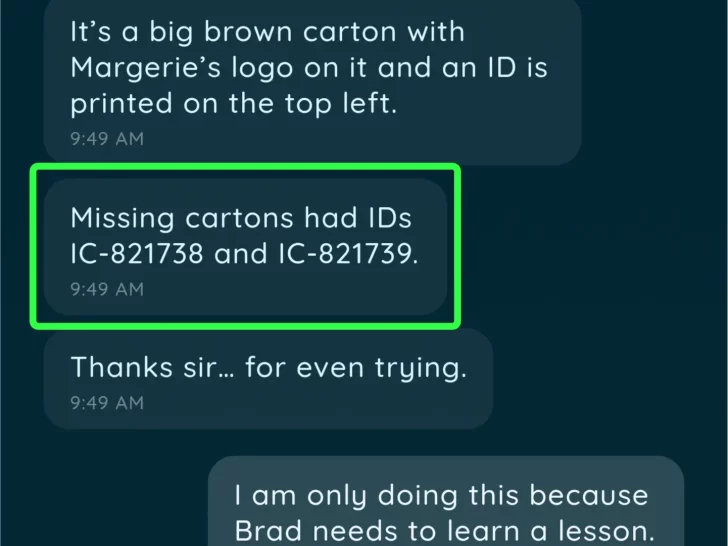Click the 9:49 AM timestamp below Thanks sir

[x=107, y=403]
